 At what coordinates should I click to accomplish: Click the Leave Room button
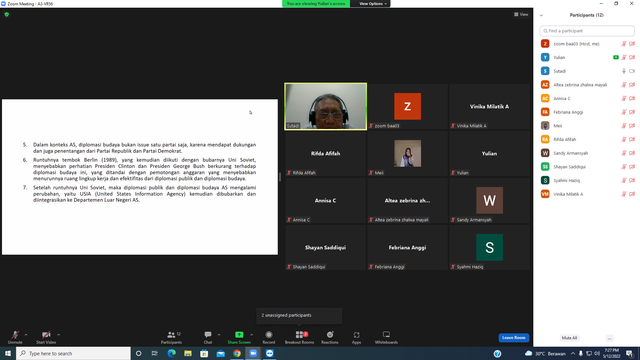click(513, 338)
